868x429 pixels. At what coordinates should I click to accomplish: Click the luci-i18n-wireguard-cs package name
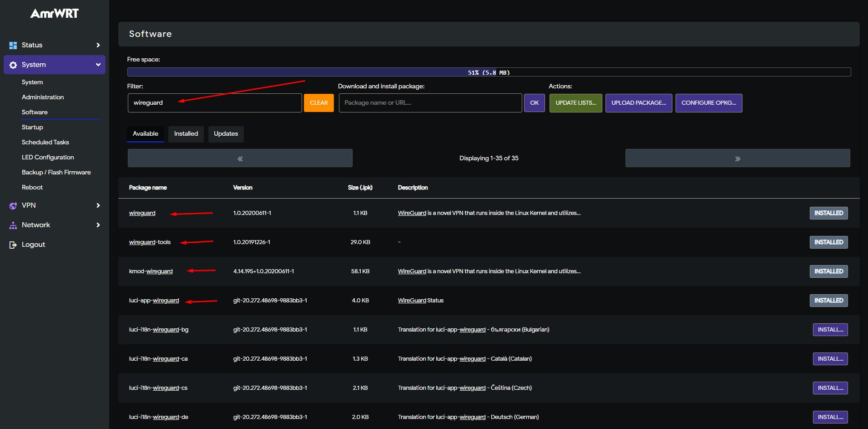tap(158, 388)
